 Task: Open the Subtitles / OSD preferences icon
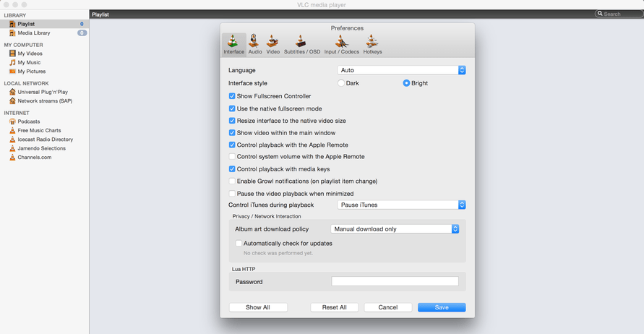point(301,41)
